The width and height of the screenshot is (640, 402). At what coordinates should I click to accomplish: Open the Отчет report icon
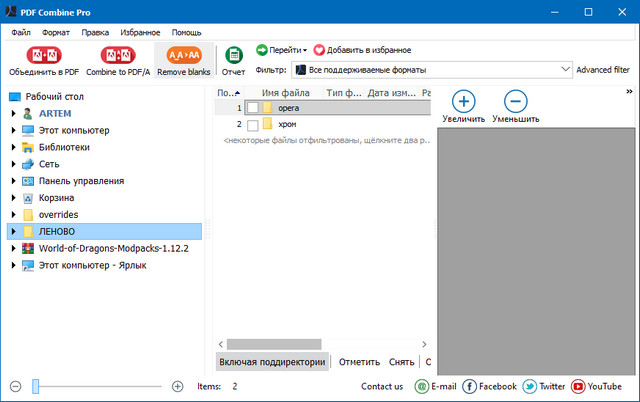(x=233, y=56)
